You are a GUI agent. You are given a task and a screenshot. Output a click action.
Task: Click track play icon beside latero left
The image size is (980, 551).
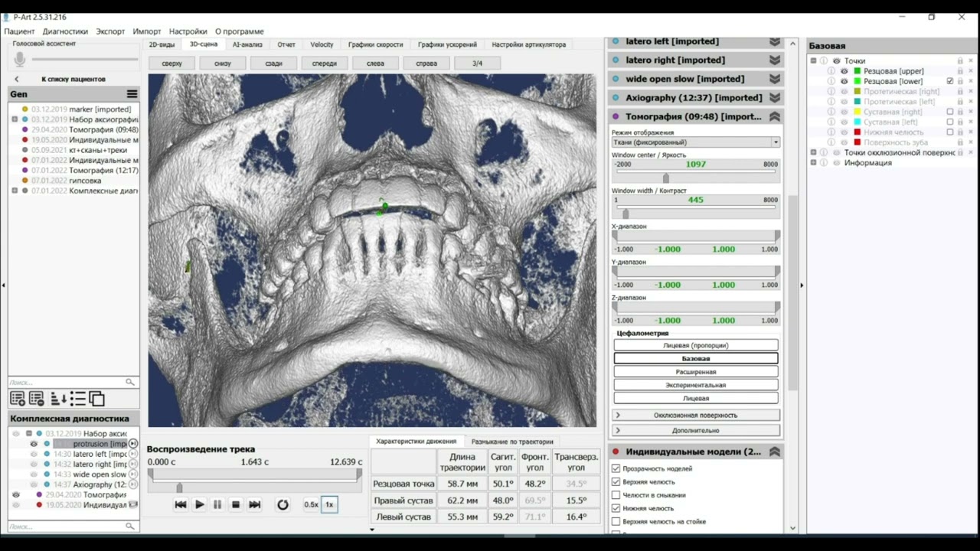[132, 454]
